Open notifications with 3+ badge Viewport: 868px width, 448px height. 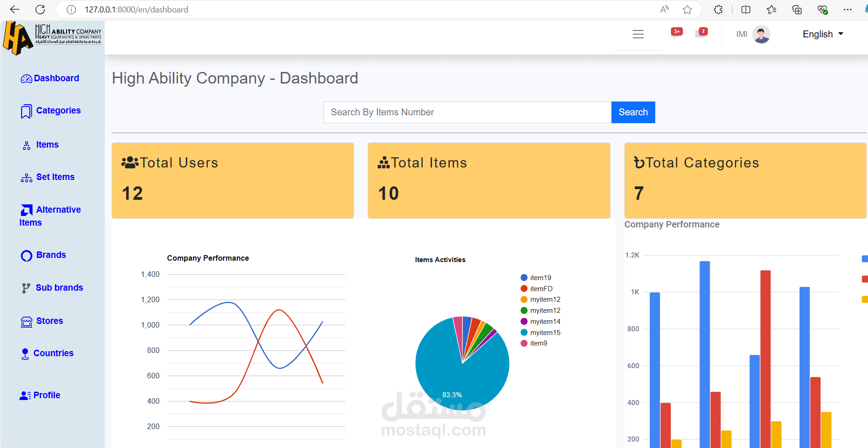coord(676,33)
